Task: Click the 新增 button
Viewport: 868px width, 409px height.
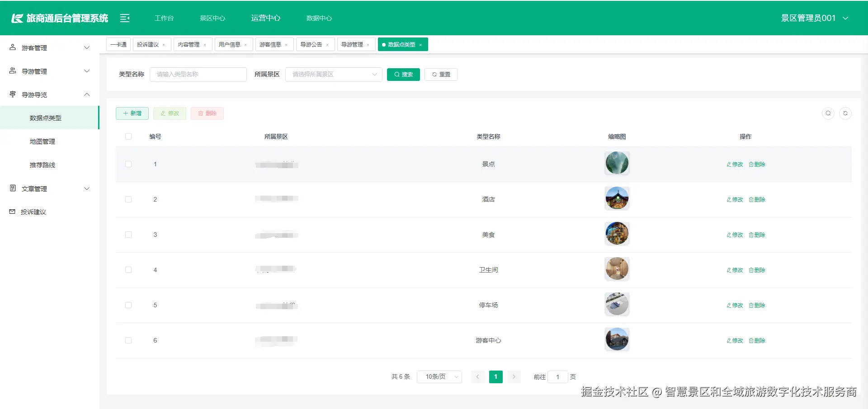Action: [x=132, y=113]
